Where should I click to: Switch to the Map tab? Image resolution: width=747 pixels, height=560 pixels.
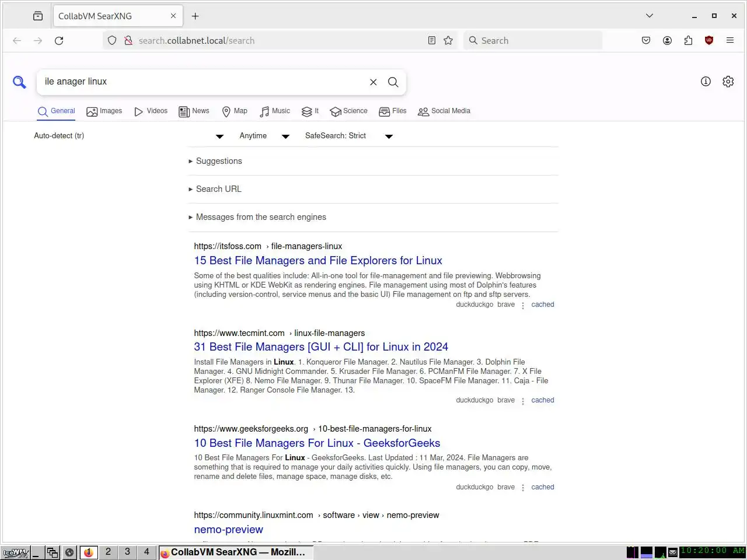point(235,111)
